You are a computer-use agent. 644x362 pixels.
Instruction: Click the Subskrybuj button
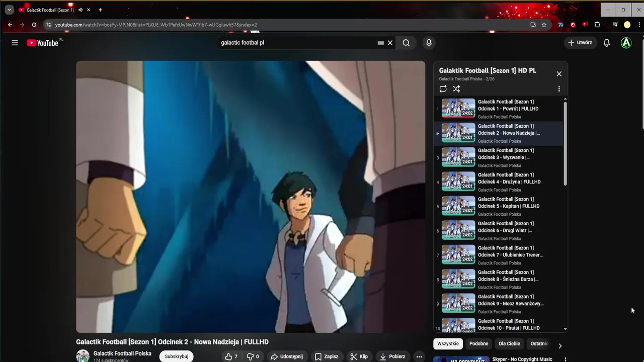pyautogui.click(x=177, y=356)
